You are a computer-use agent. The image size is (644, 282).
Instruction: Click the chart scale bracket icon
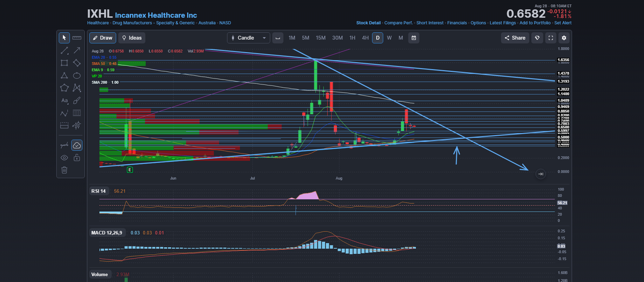coord(278,38)
